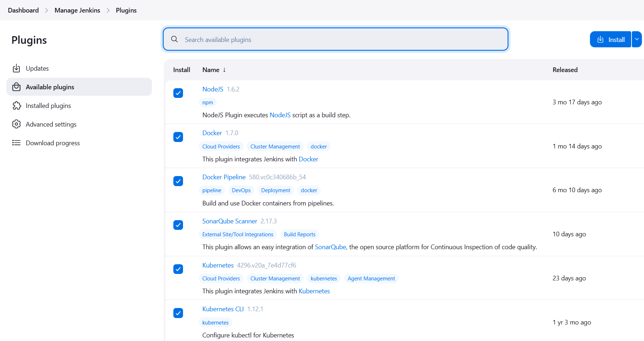The height and width of the screenshot is (341, 644).
Task: Click the Deployment tag
Action: pos(276,190)
